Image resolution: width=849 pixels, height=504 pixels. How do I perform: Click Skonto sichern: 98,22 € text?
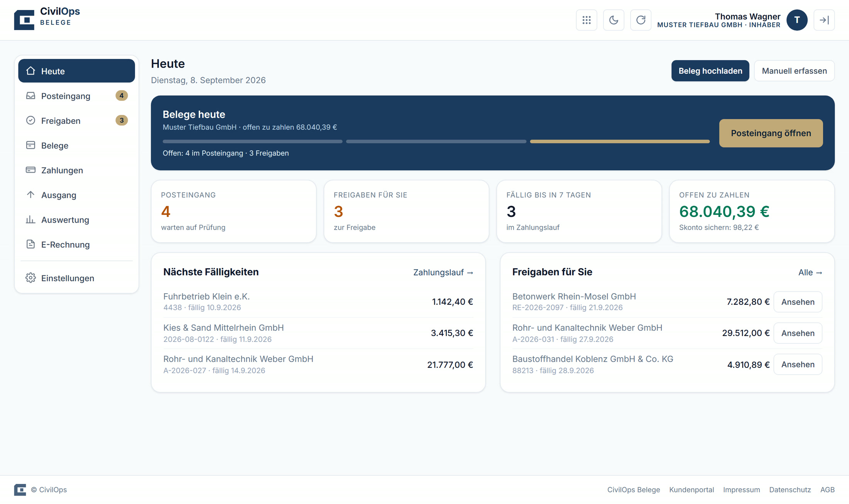click(x=719, y=227)
